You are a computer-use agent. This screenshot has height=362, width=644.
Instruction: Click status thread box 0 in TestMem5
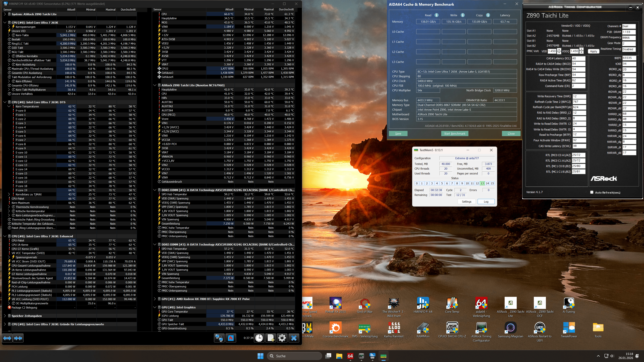point(417,183)
